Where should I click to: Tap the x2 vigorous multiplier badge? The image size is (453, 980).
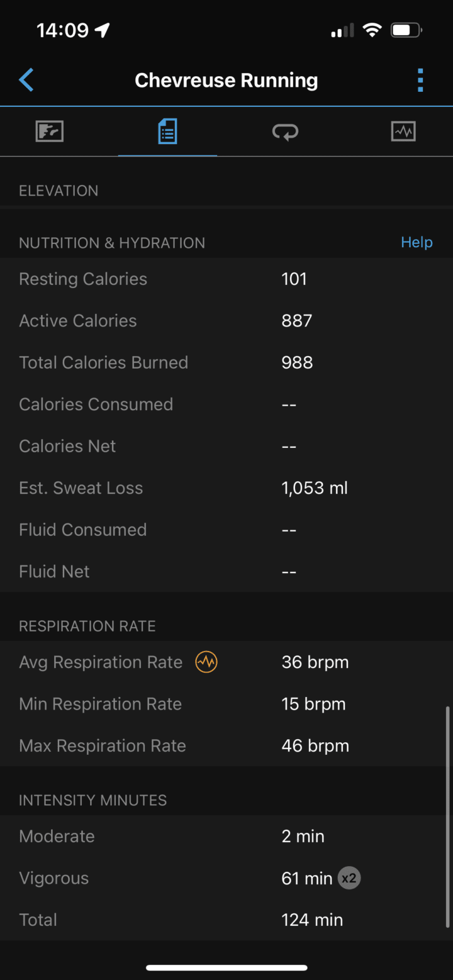point(349,878)
